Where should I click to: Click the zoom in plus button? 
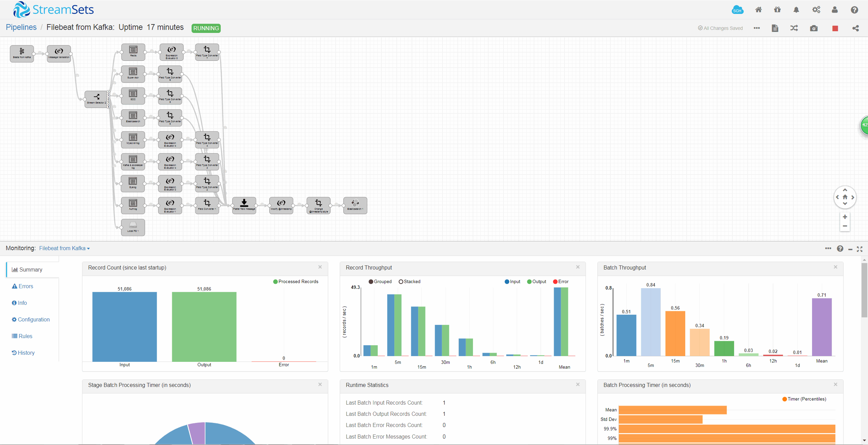(x=845, y=217)
